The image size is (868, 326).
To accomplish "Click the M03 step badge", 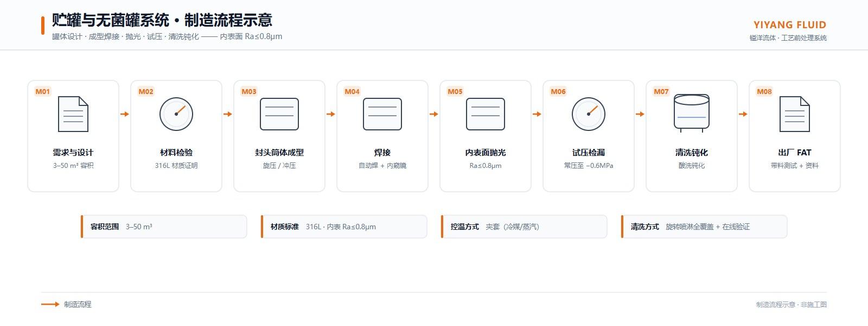I will tap(249, 91).
